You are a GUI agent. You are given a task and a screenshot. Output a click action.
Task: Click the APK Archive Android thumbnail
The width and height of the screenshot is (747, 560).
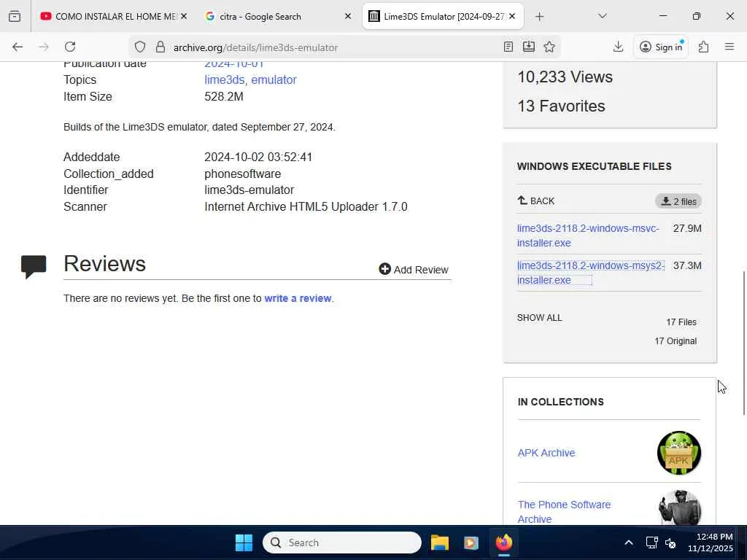679,453
